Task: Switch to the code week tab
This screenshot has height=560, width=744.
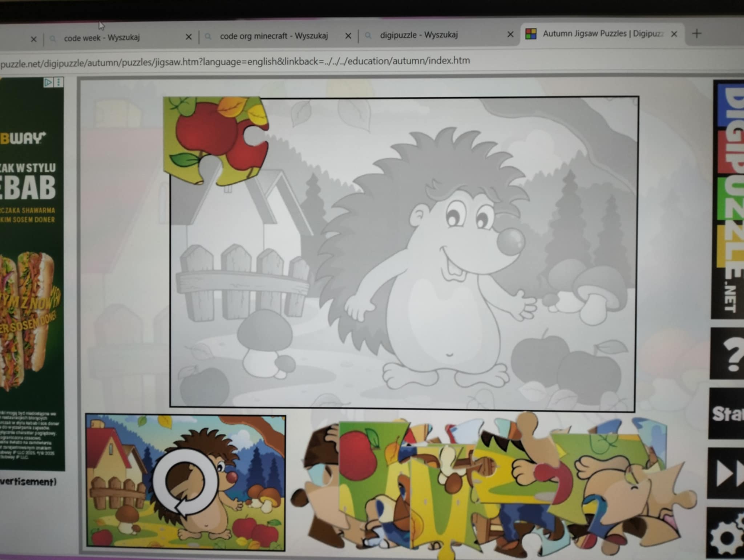Action: pos(102,37)
